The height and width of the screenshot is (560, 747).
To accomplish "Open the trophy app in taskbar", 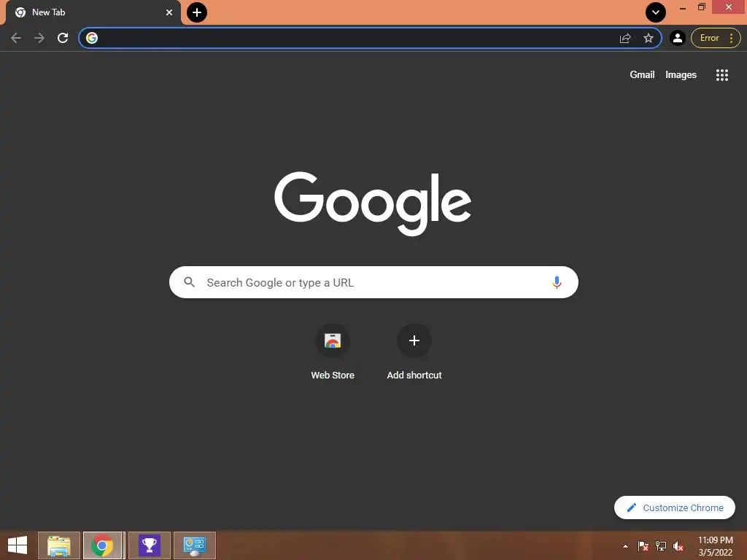I will click(x=149, y=545).
